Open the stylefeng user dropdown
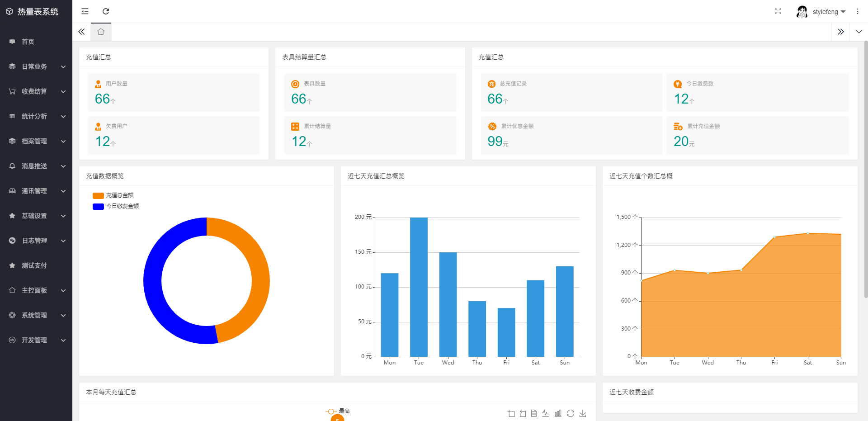This screenshot has height=421, width=868. click(821, 12)
